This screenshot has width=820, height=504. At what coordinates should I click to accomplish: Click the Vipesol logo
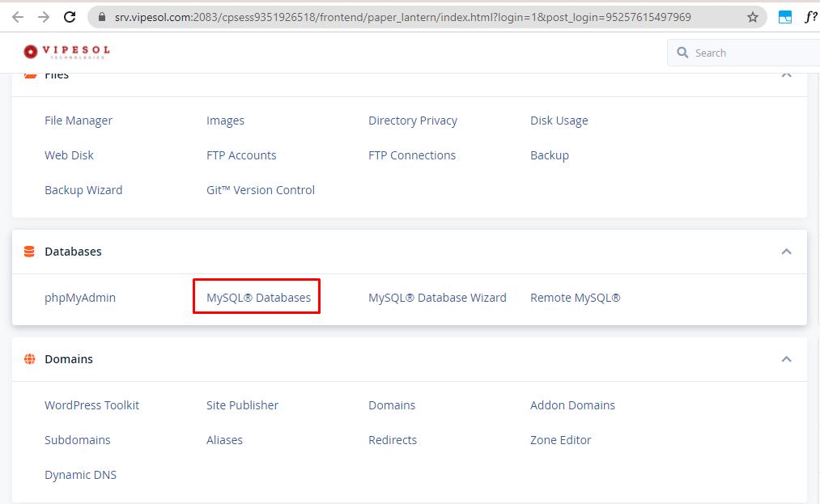pos(66,52)
